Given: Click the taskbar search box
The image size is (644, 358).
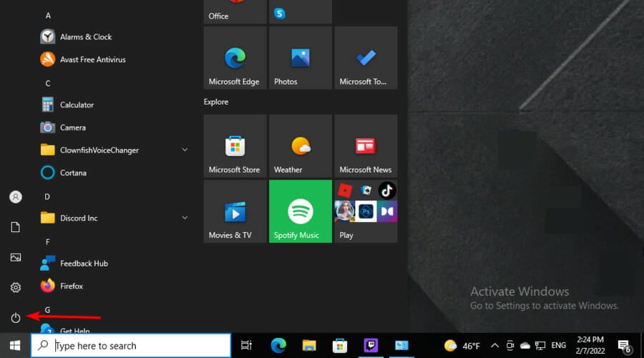Looking at the screenshot, I should (131, 346).
